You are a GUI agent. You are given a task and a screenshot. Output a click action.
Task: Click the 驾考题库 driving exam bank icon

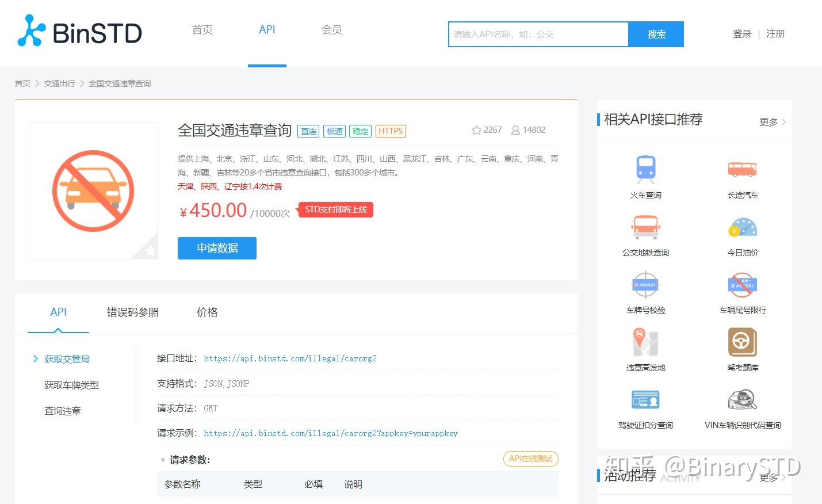(742, 342)
